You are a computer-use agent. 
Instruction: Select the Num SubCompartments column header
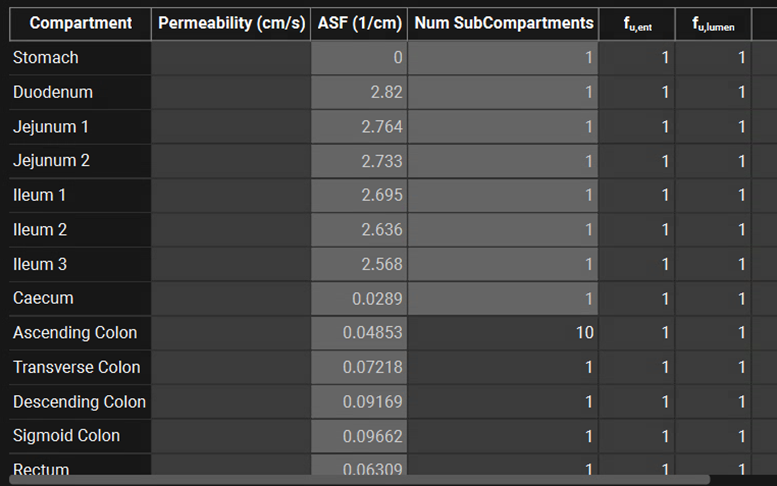[503, 23]
